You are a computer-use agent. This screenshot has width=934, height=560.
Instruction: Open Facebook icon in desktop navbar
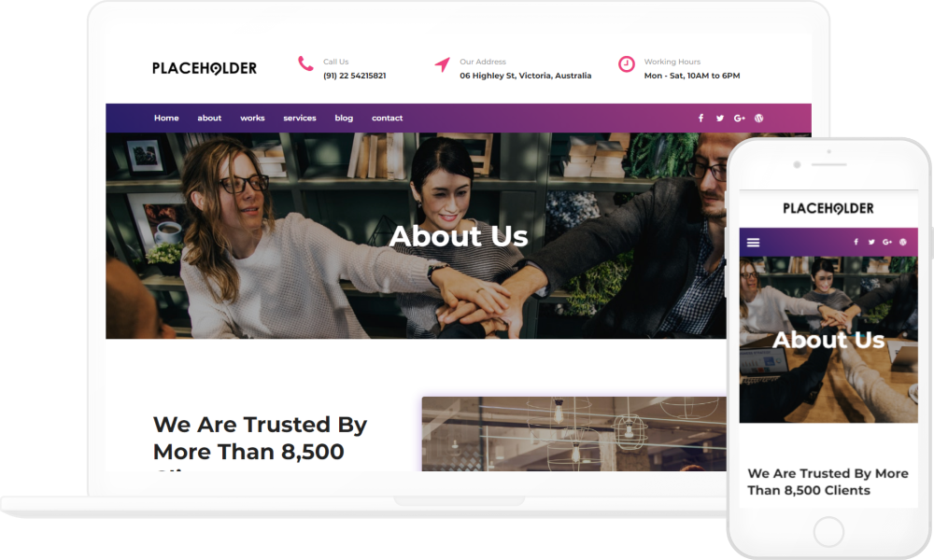[701, 118]
